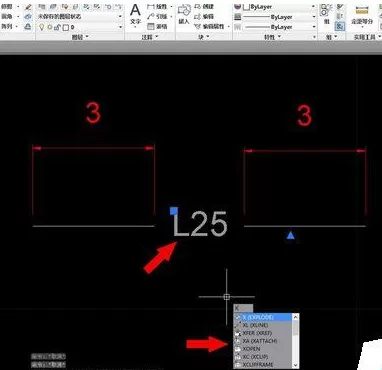Select XCLIPFRAME from suggestion list
The height and width of the screenshot is (370, 382).
coord(263,365)
